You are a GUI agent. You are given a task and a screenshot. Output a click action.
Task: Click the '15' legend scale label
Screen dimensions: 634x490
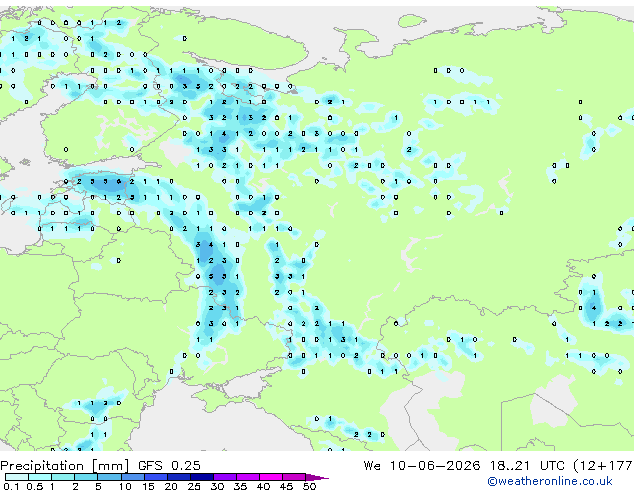point(148,486)
